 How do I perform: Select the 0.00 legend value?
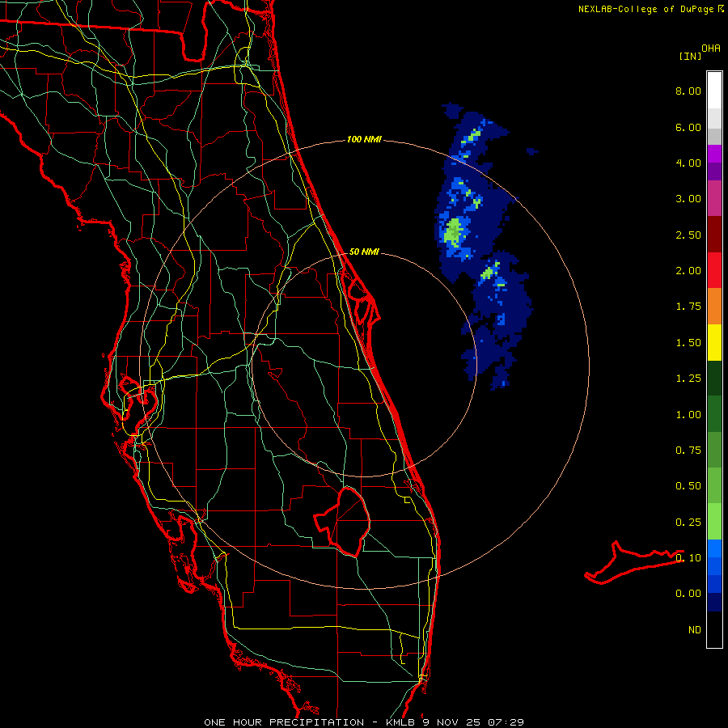coord(688,594)
